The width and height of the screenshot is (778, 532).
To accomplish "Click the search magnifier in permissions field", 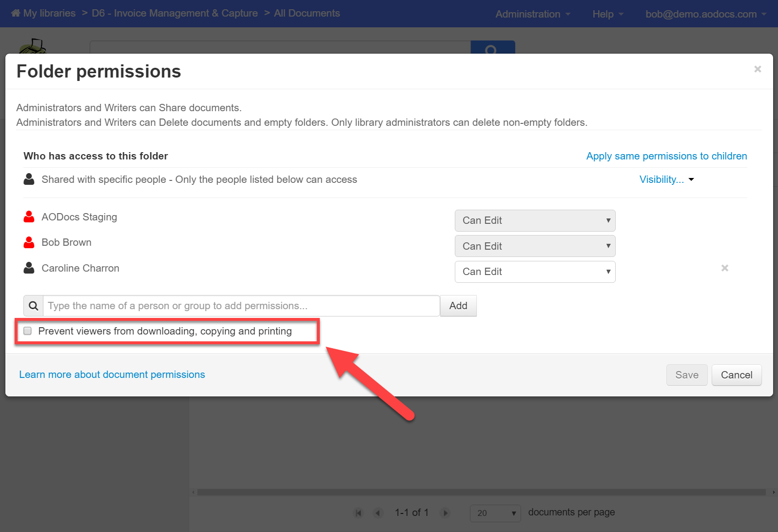I will (34, 306).
